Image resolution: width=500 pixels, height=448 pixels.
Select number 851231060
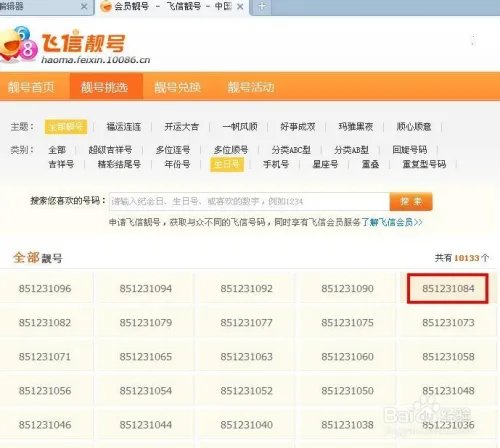(347, 357)
